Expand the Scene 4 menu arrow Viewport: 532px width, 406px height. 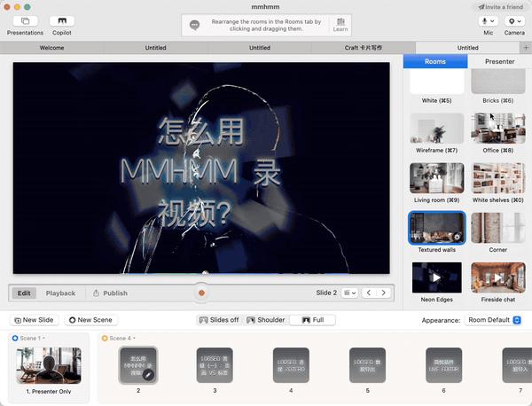pyautogui.click(x=134, y=338)
